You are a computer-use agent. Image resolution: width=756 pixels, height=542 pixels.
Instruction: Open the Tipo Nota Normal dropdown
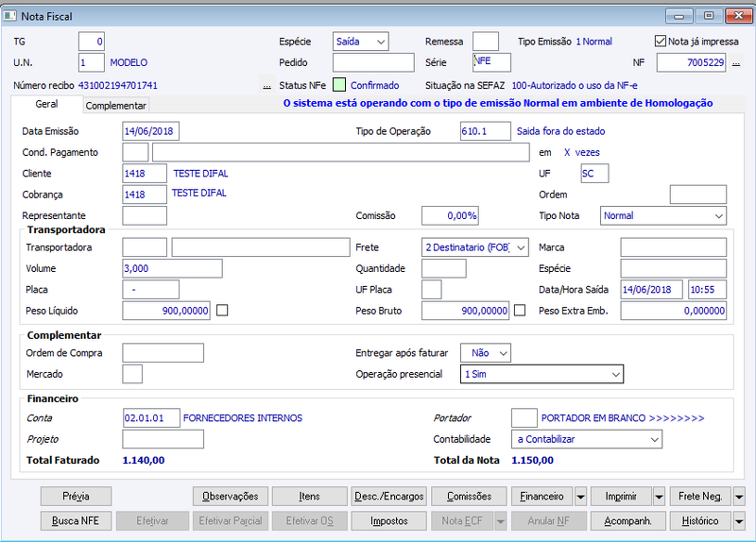pos(663,216)
